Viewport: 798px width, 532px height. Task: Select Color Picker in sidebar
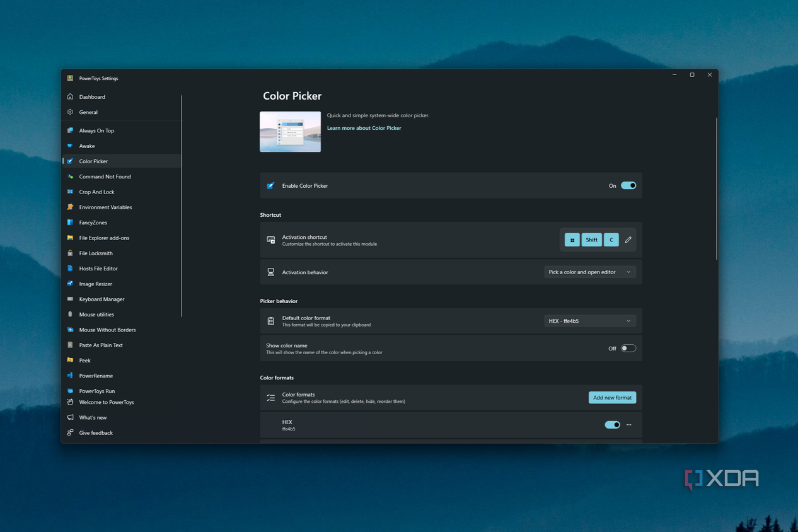point(122,161)
